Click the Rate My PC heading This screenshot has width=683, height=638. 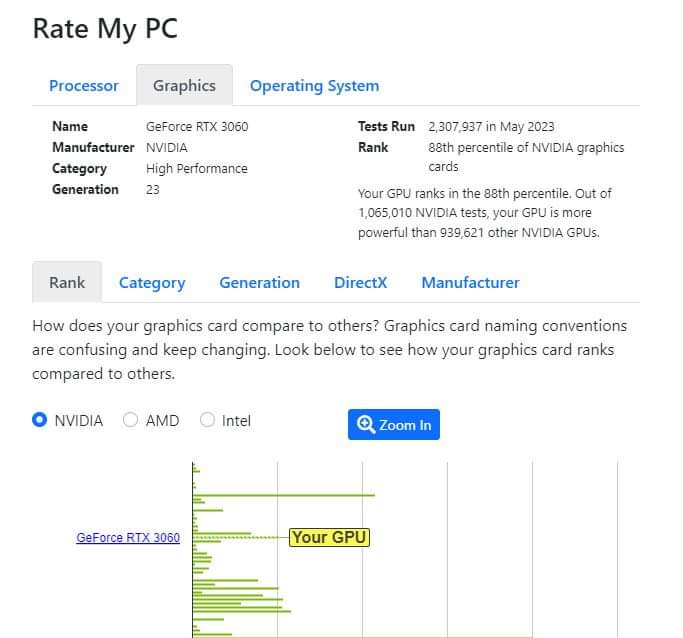coord(105,28)
